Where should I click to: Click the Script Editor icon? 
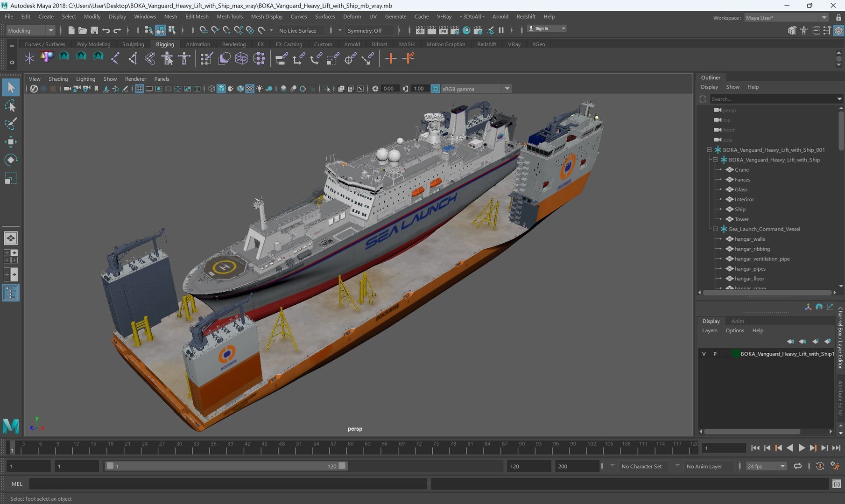[x=837, y=484]
